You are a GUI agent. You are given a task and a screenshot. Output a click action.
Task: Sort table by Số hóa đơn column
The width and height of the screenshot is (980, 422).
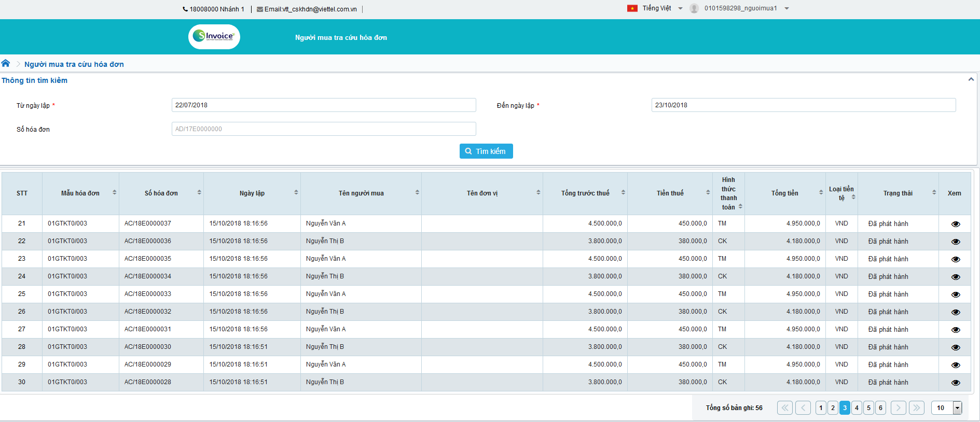[x=199, y=192]
